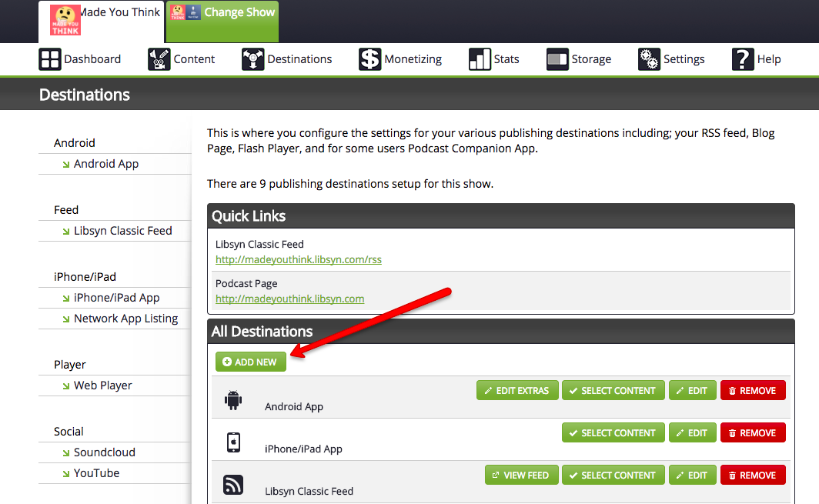
Task: Click the Help question mark icon
Action: tap(743, 59)
